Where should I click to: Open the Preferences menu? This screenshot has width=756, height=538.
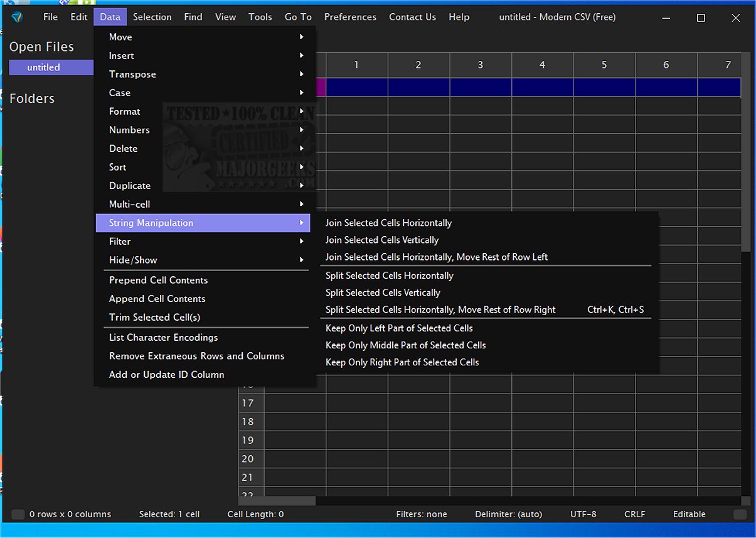350,17
